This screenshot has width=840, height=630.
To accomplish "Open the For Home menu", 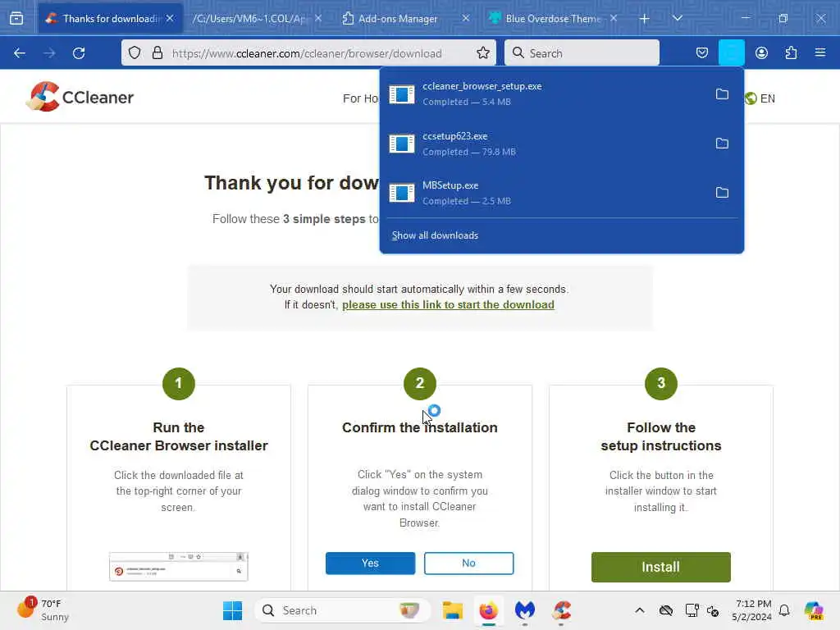I will coord(361,98).
